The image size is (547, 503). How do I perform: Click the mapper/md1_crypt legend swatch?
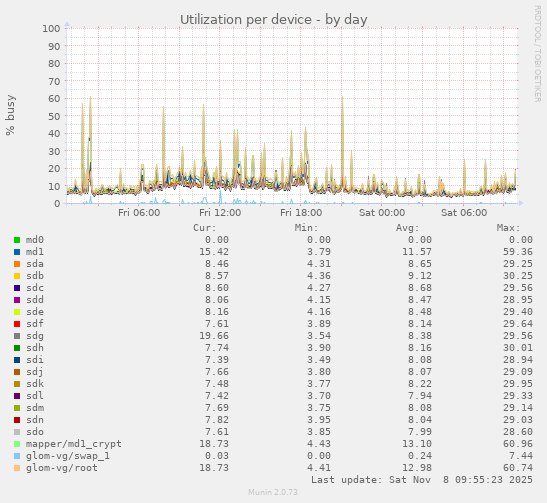coord(17,444)
